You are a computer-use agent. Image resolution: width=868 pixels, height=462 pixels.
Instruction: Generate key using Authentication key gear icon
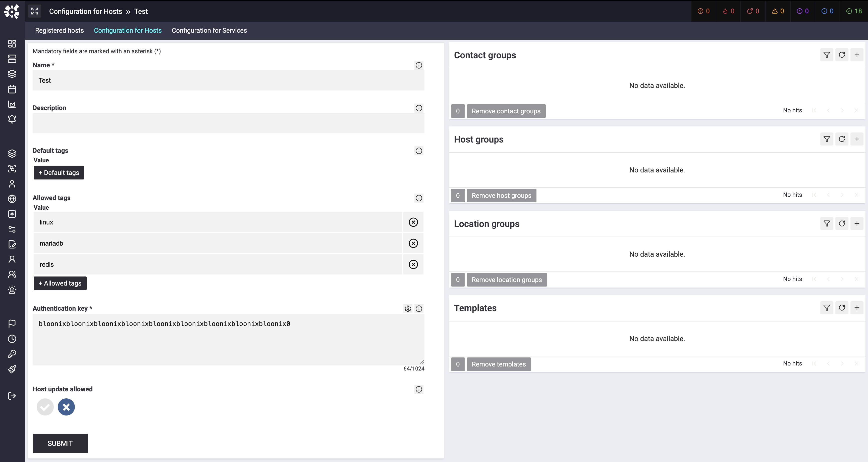coord(408,309)
